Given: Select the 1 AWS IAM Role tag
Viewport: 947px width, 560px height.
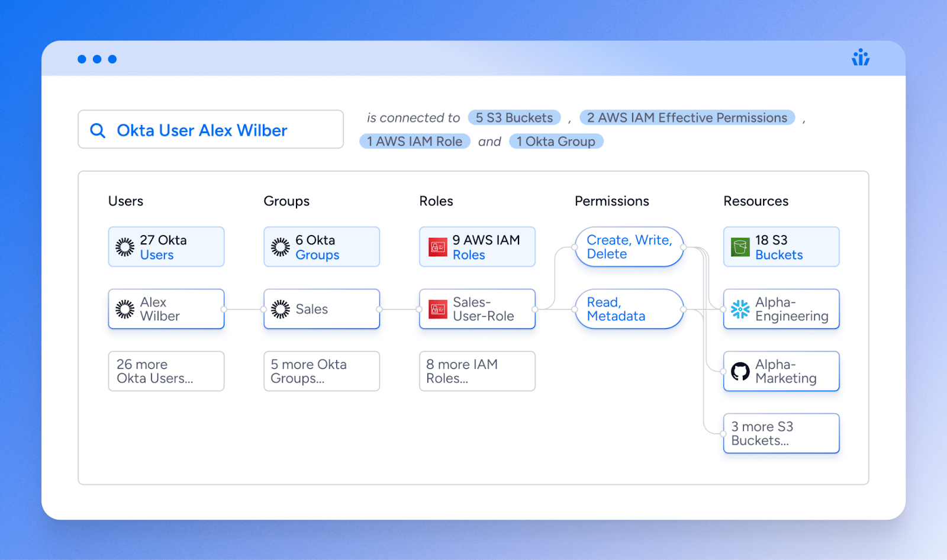Looking at the screenshot, I should (415, 141).
